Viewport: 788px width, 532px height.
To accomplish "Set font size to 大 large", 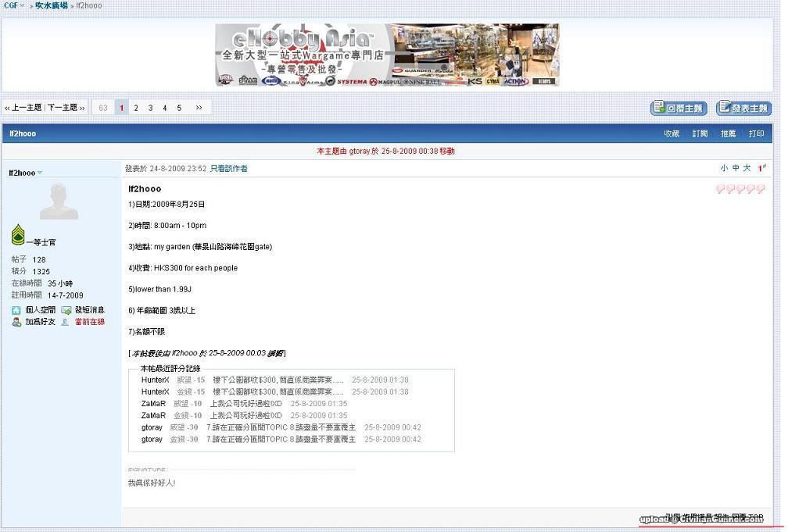I will tap(747, 168).
